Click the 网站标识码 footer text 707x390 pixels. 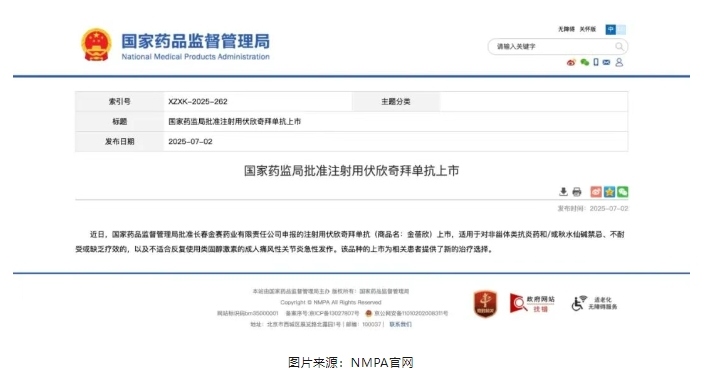pos(248,313)
